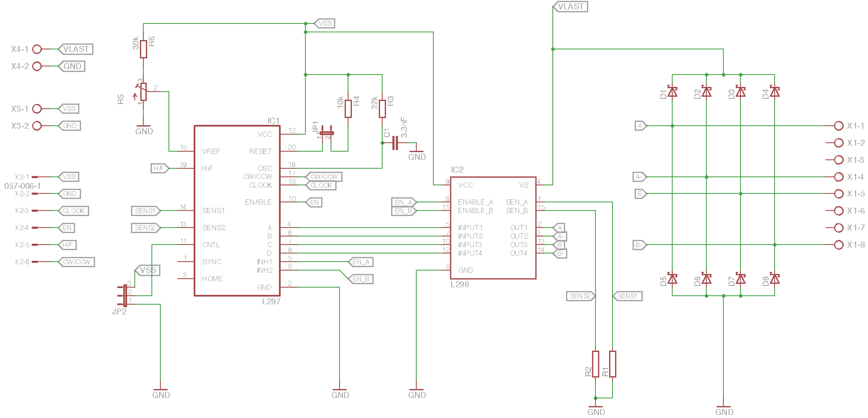Screen dimensions: 868x418
Task: Click IC1 reference designator text
Action: tap(273, 121)
